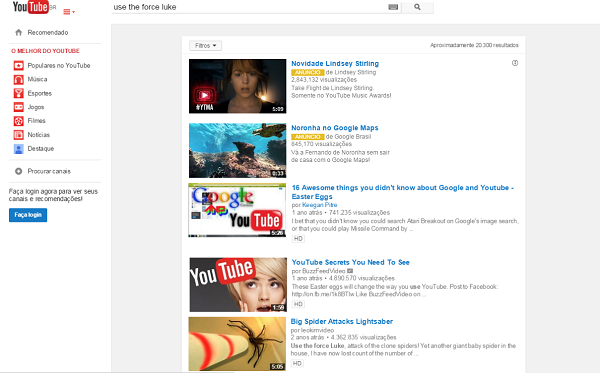The width and height of the screenshot is (600, 373).
Task: Open the Google YouTube Easter Eggs thumbnail
Action: pyautogui.click(x=237, y=210)
